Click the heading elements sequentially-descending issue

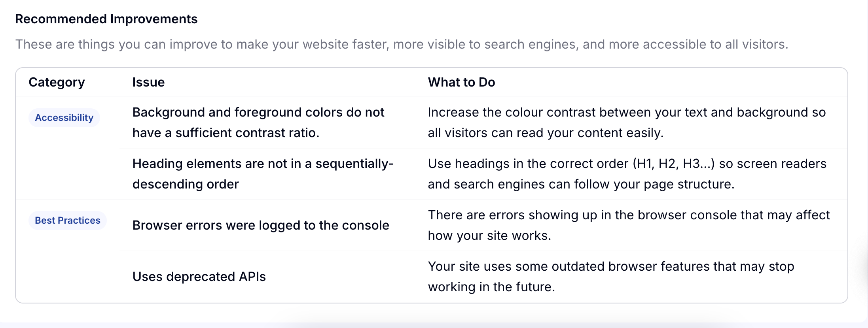coord(263,174)
